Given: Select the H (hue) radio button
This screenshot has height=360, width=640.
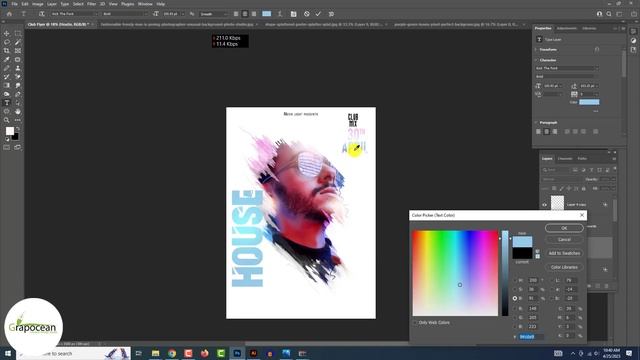Looking at the screenshot, I should coord(515,280).
